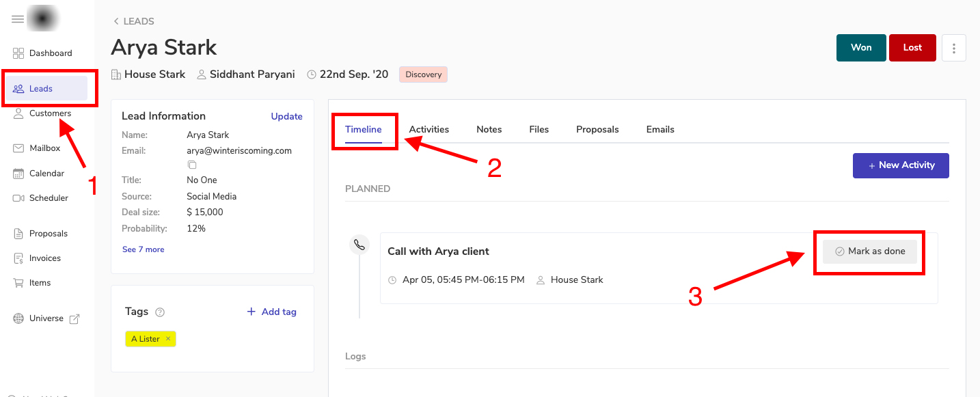Image resolution: width=980 pixels, height=397 pixels.
Task: Click the Discovery stage badge
Action: point(423,74)
